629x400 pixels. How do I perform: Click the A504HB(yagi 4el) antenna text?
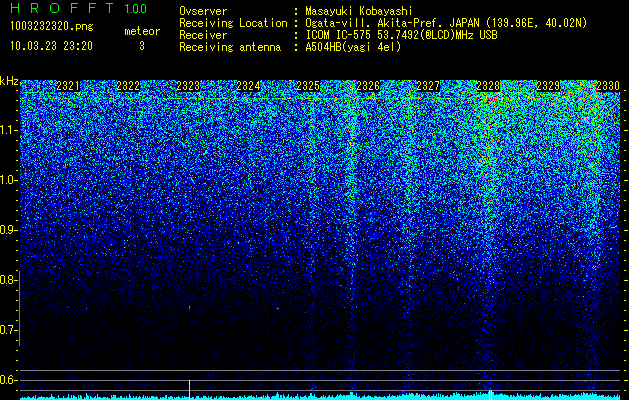[353, 47]
